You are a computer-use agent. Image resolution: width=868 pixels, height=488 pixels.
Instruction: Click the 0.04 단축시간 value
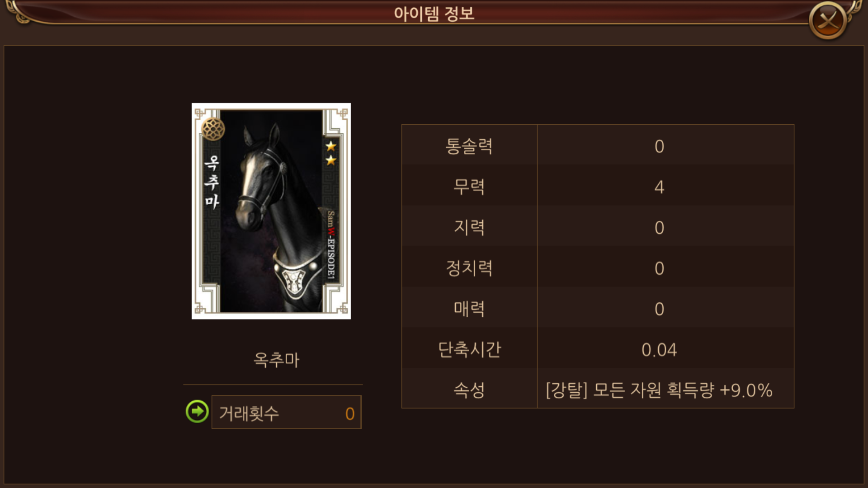[659, 350]
